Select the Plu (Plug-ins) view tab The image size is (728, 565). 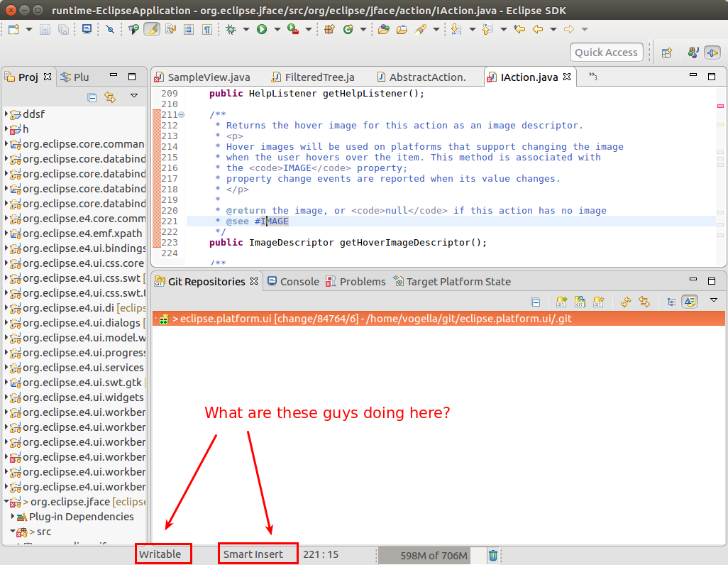[75, 77]
